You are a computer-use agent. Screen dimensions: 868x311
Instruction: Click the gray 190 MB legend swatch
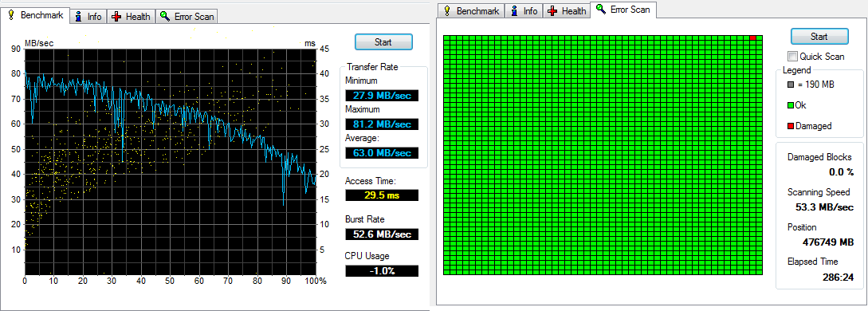pos(791,85)
